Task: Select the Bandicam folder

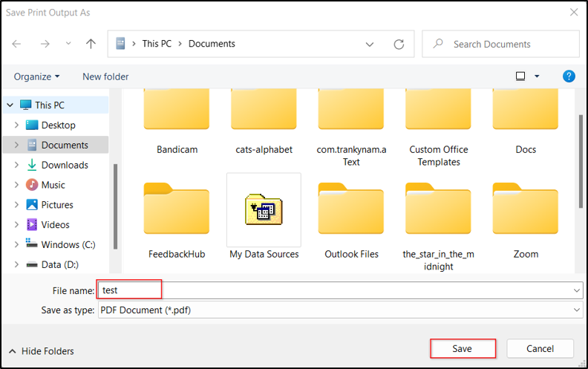Action: click(177, 122)
